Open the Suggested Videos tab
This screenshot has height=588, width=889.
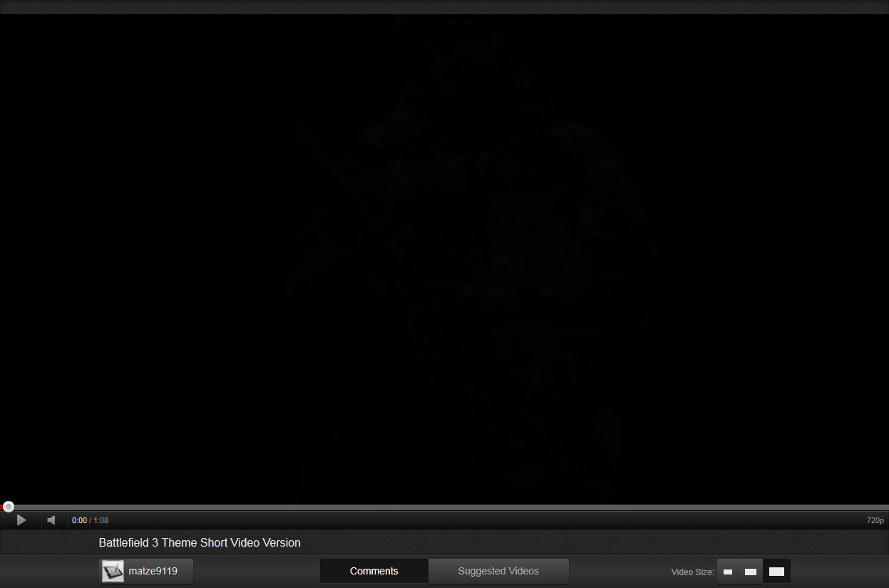498,571
